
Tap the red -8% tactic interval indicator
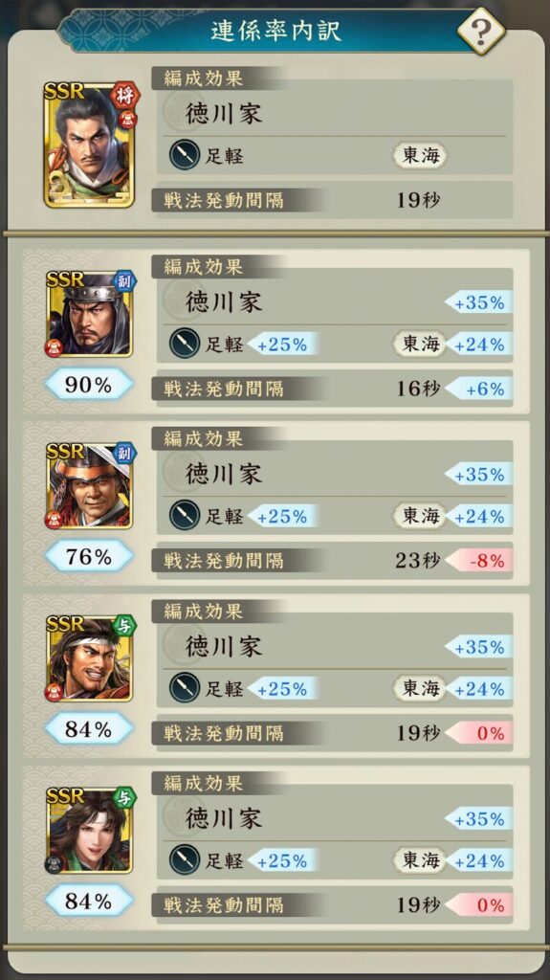pyautogui.click(x=479, y=561)
